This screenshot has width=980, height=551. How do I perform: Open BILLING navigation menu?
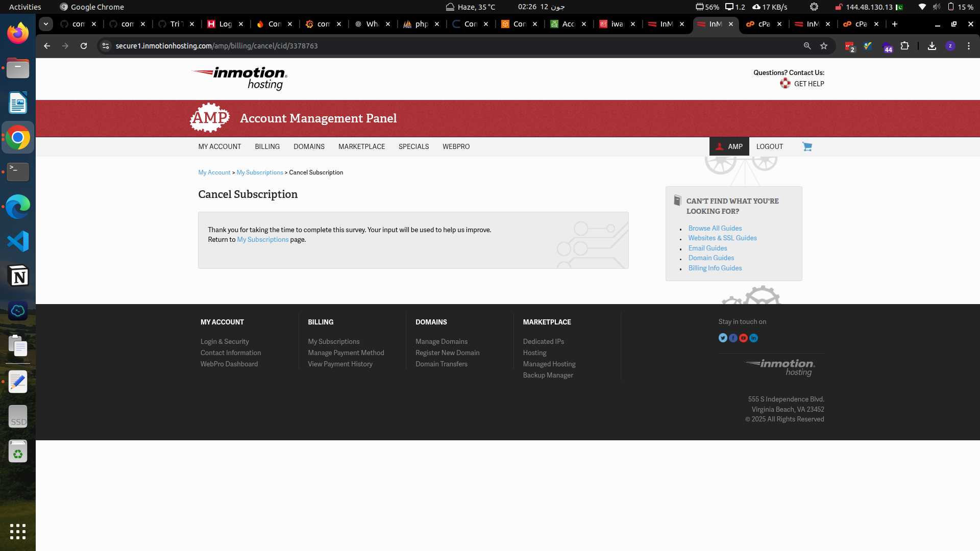coord(267,146)
